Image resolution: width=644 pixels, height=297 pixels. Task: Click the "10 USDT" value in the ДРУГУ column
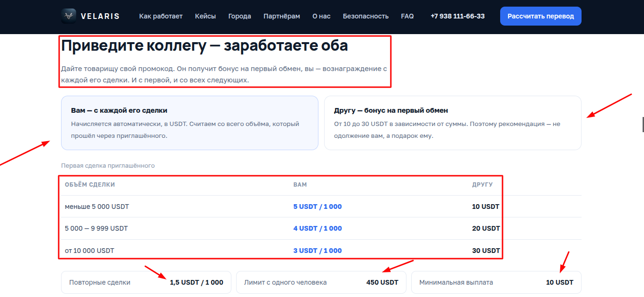pyautogui.click(x=486, y=207)
